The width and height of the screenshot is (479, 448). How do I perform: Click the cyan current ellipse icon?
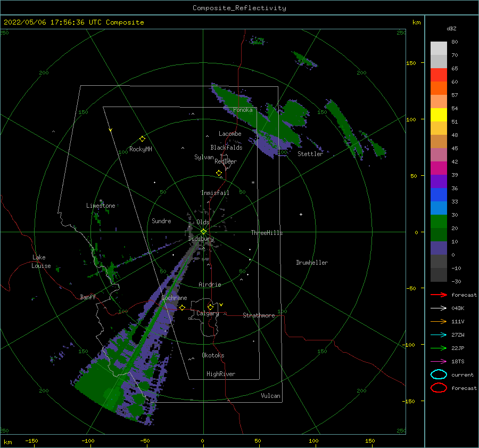439,374
